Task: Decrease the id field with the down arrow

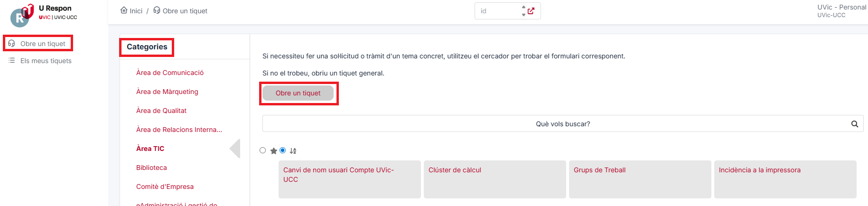Action: pos(523,15)
